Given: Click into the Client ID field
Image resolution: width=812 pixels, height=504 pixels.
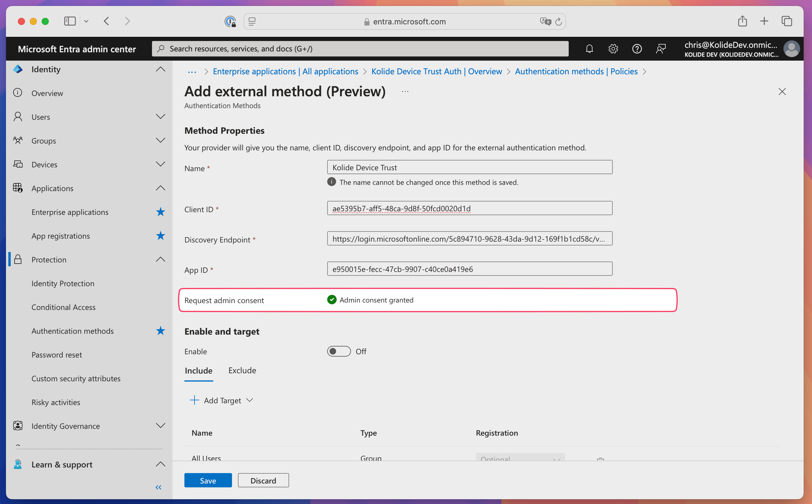Looking at the screenshot, I should 469,208.
